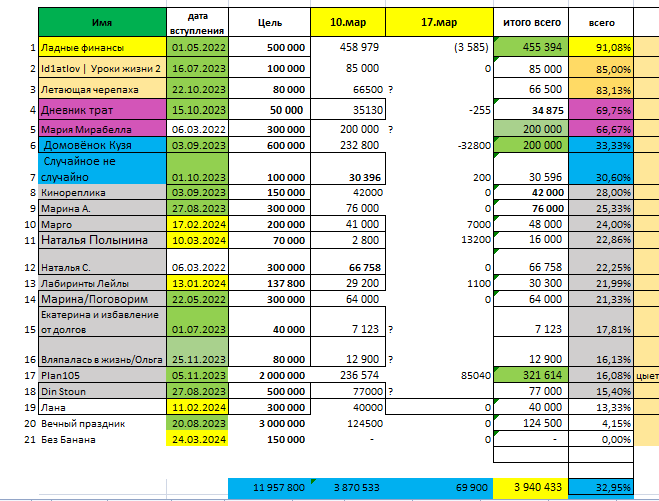Click the 'Случайное не случайно' cell

(x=102, y=169)
